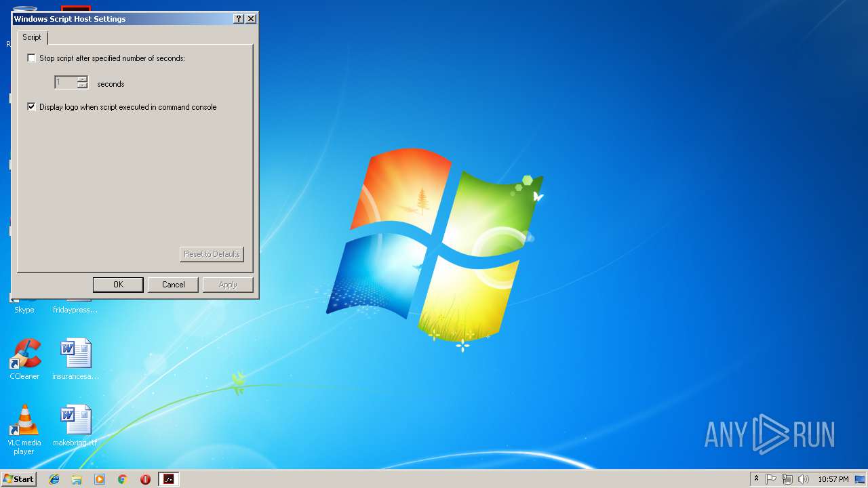Click the seconds number input field
Image resolution: width=868 pixels, height=488 pixels.
[66, 83]
